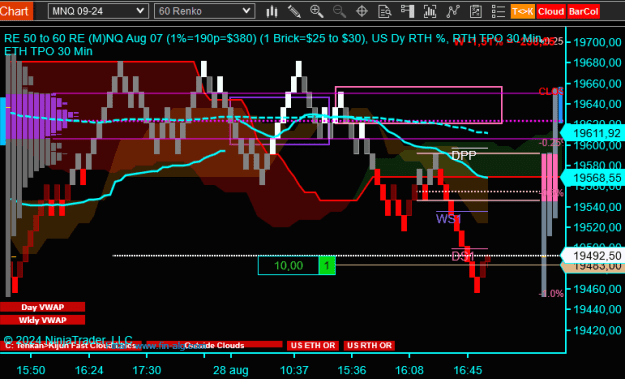The width and height of the screenshot is (625, 379).
Task: Click the 19568,55 price marker on axis
Action: click(x=593, y=178)
